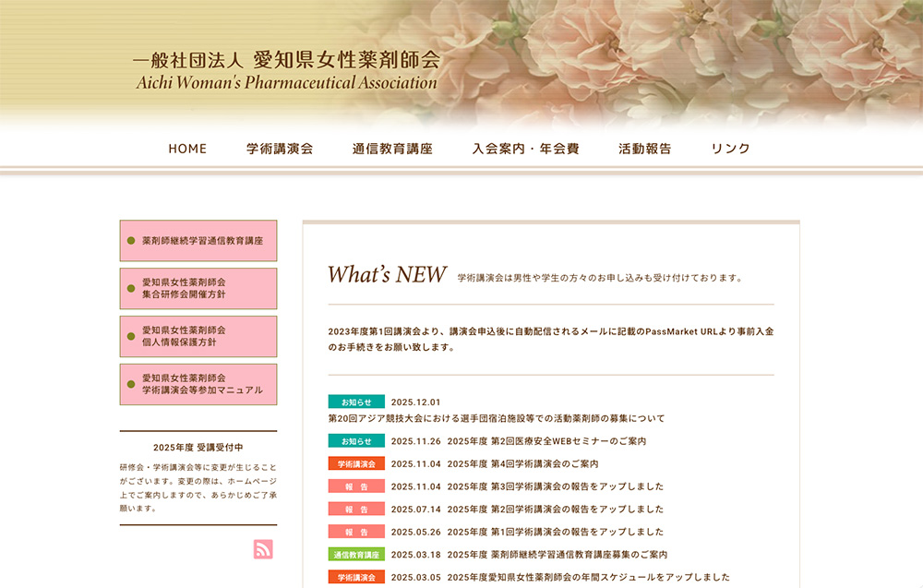
Task: Open the 第20回アジア競技大会 pharmacist recruitment news
Action: click(496, 418)
